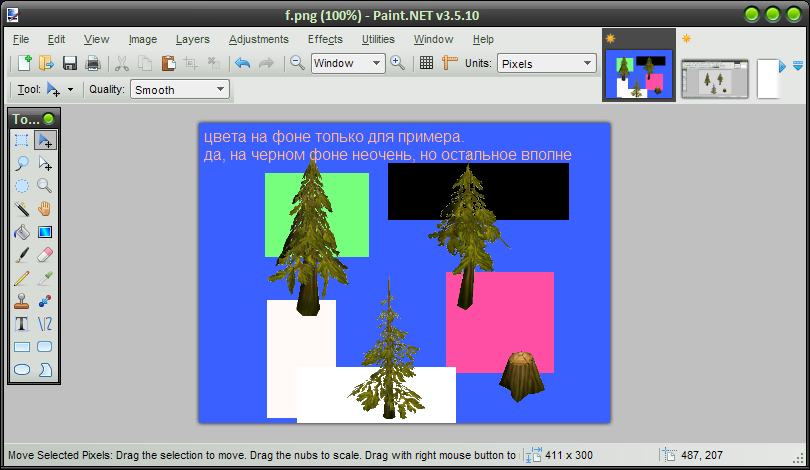Screen dimensions: 810x470
Task: Click the Deselect icon
Action: (213, 64)
